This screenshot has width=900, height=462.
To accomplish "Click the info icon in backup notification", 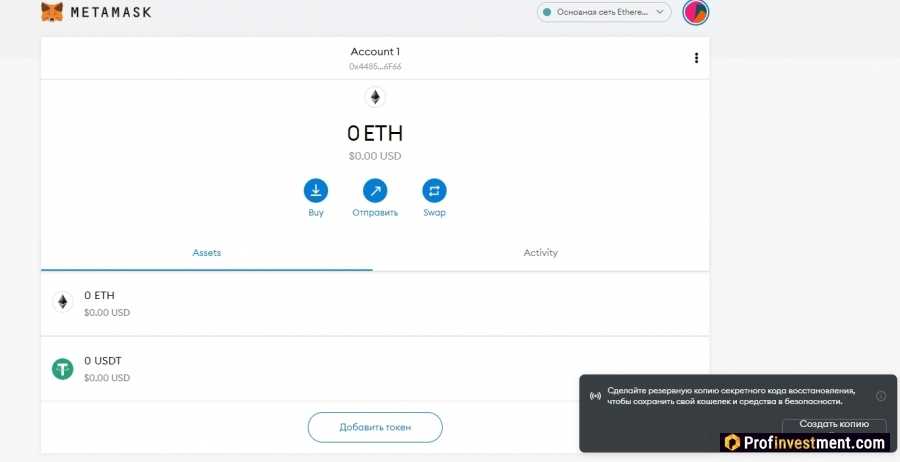I will coord(881,396).
